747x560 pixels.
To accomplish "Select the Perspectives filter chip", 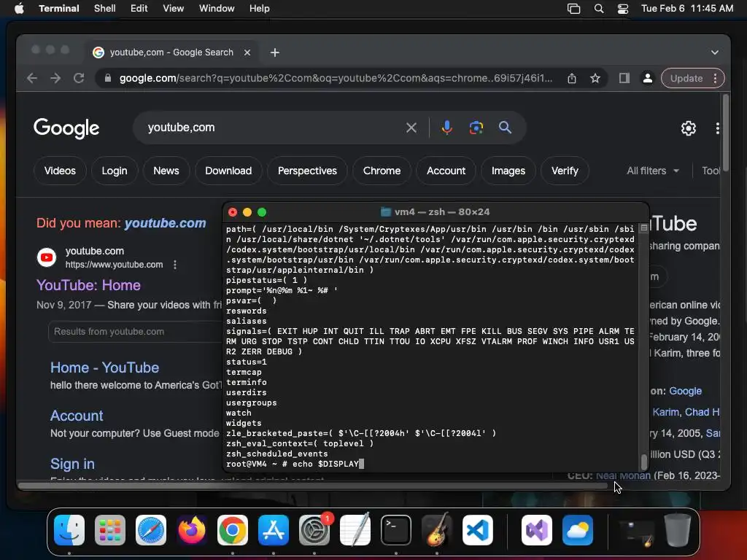I will [307, 171].
